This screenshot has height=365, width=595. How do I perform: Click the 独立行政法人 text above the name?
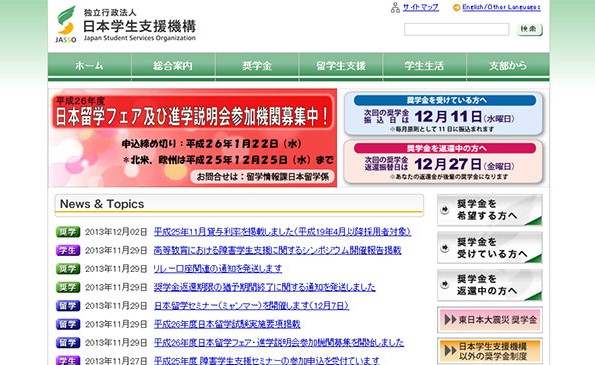[x=110, y=13]
